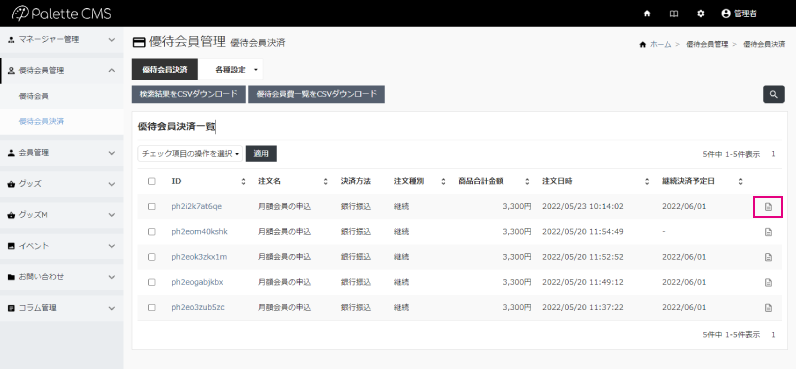Expand the 会員管理 sidebar section
796x369 pixels.
click(x=61, y=153)
